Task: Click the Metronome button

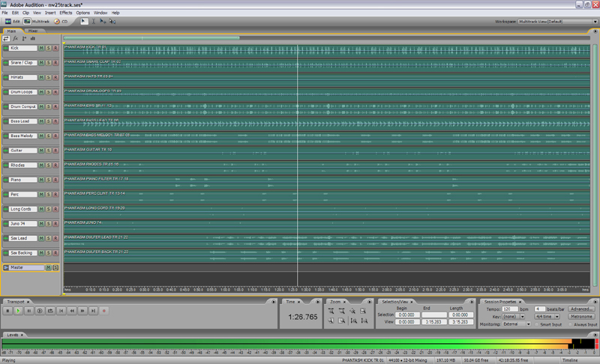Action: click(x=582, y=317)
